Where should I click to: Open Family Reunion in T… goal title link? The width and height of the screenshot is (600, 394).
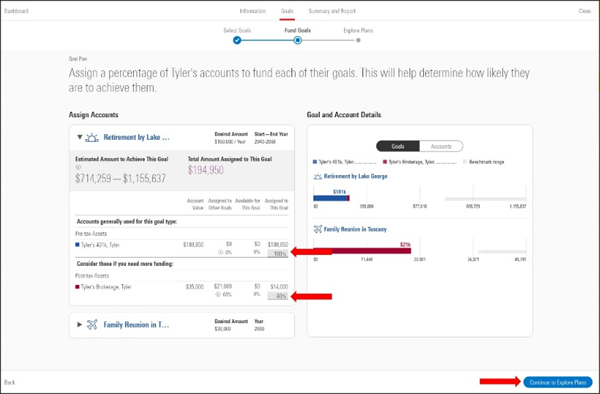136,325
